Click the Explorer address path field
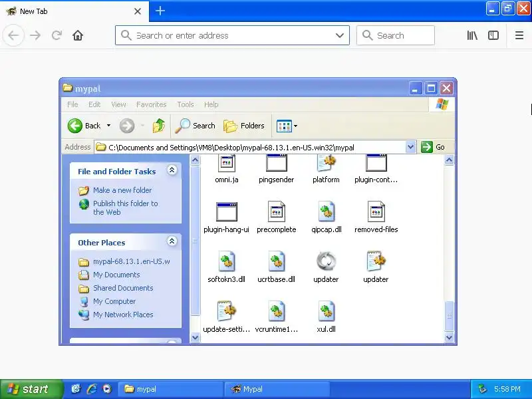 coord(250,147)
